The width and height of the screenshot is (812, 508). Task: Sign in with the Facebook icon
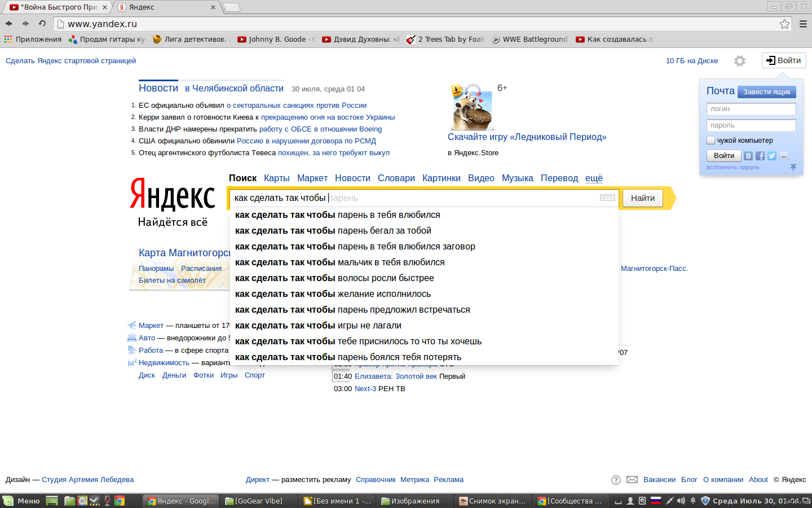(760, 156)
